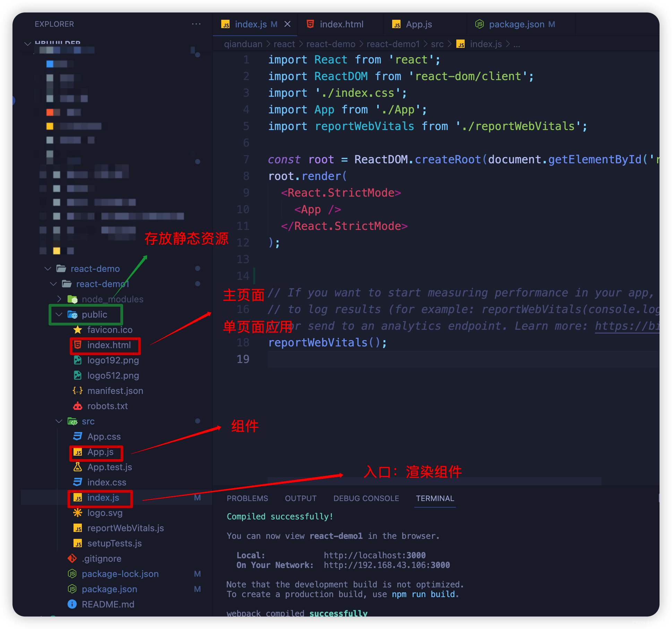Viewport: 672px width, 629px height.
Task: Click the index.css stylesheet icon
Action: [78, 482]
